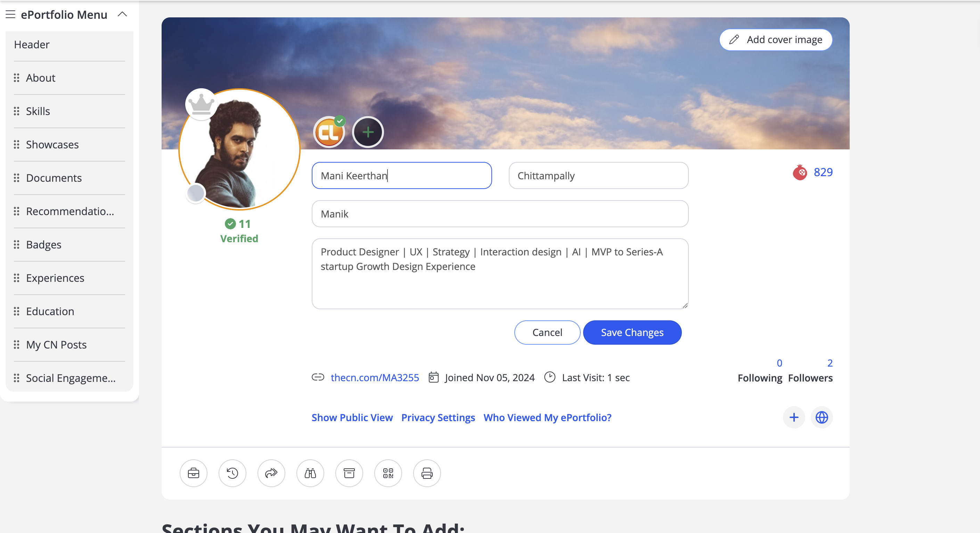This screenshot has height=533, width=980.
Task: Grab the drag handle next to Documents
Action: point(16,178)
